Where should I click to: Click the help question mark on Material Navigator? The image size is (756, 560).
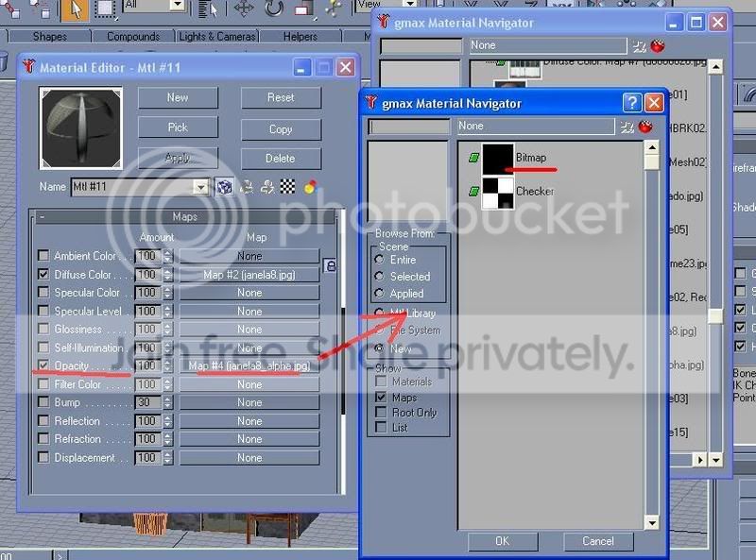coord(632,103)
